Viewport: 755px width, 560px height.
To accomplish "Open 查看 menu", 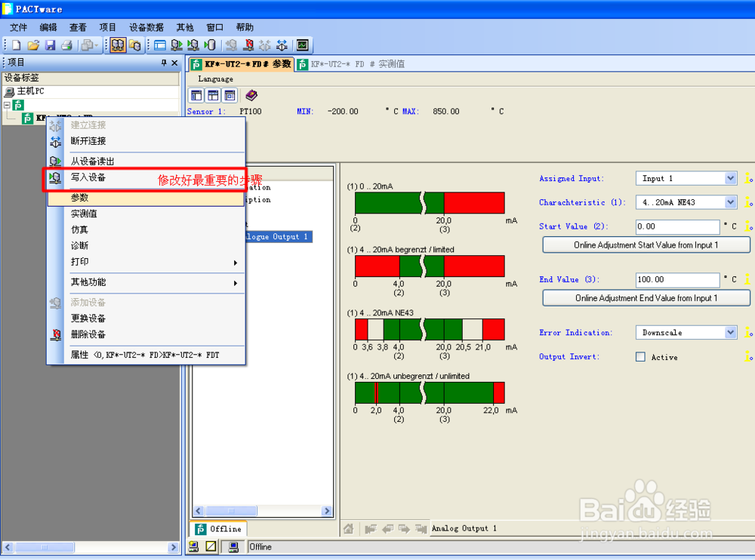I will click(78, 27).
